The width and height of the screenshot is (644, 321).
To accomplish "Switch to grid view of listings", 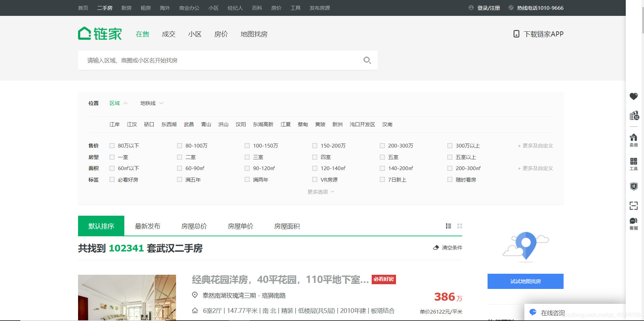I will tap(460, 226).
